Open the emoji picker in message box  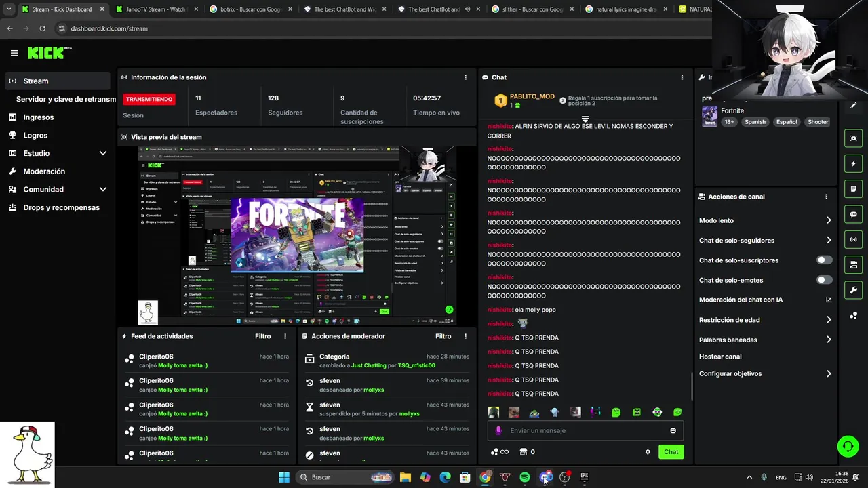[x=673, y=430]
